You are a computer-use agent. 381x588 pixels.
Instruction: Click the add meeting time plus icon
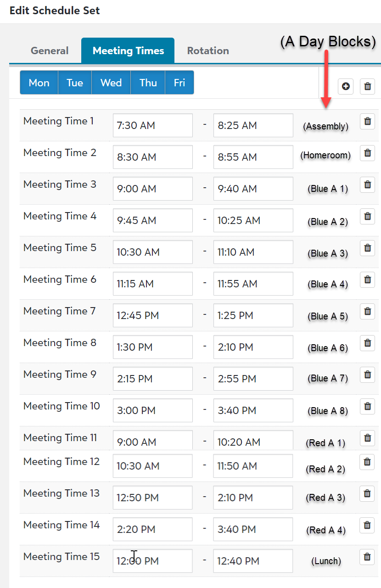[x=346, y=86]
